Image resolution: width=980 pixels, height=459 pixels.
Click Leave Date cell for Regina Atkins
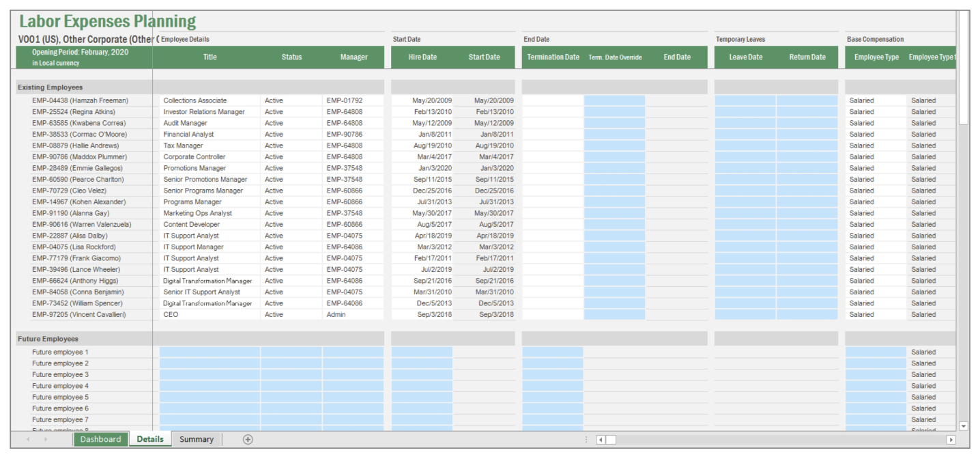tap(746, 112)
